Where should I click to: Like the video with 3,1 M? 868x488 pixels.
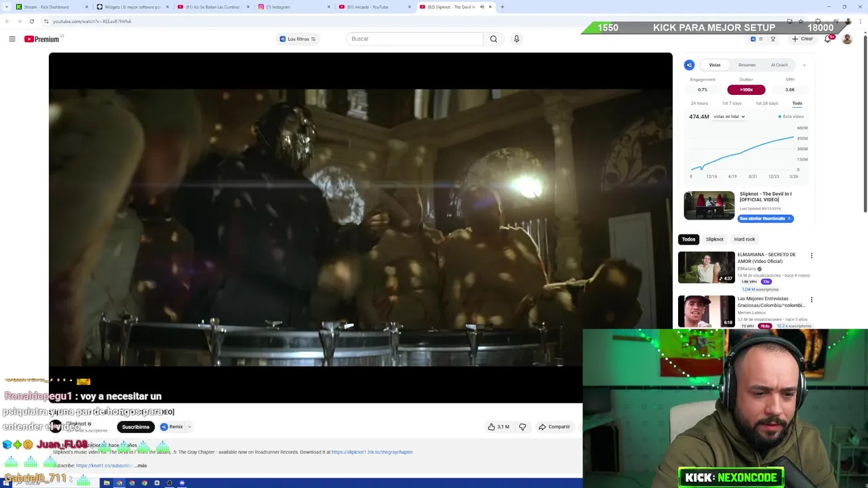click(498, 427)
